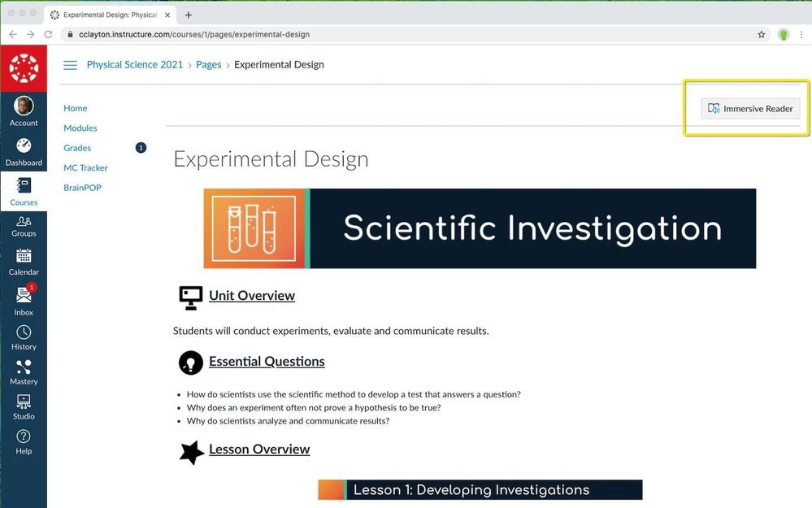Image resolution: width=812 pixels, height=508 pixels.
Task: Select Grades in course navigation
Action: pos(77,148)
